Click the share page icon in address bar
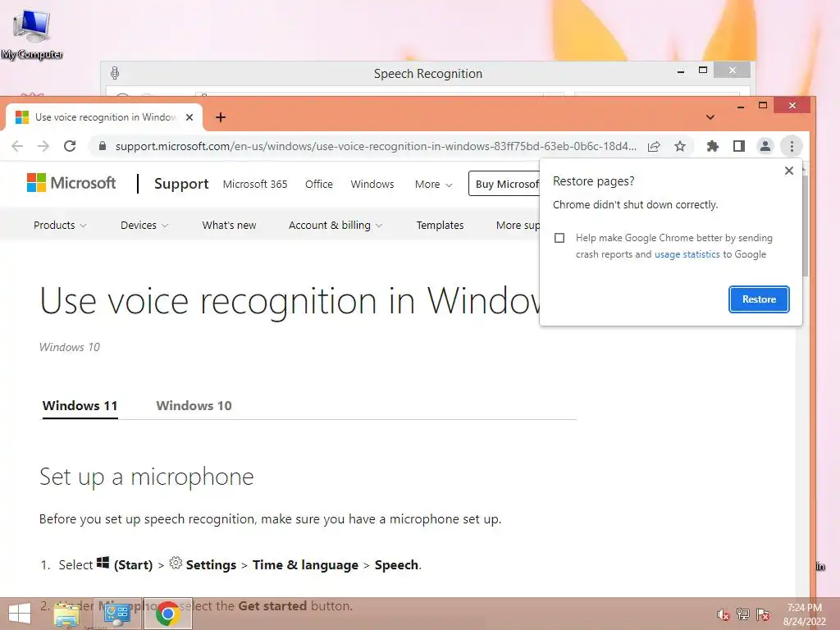Screen dimensions: 840x630 pos(654,146)
